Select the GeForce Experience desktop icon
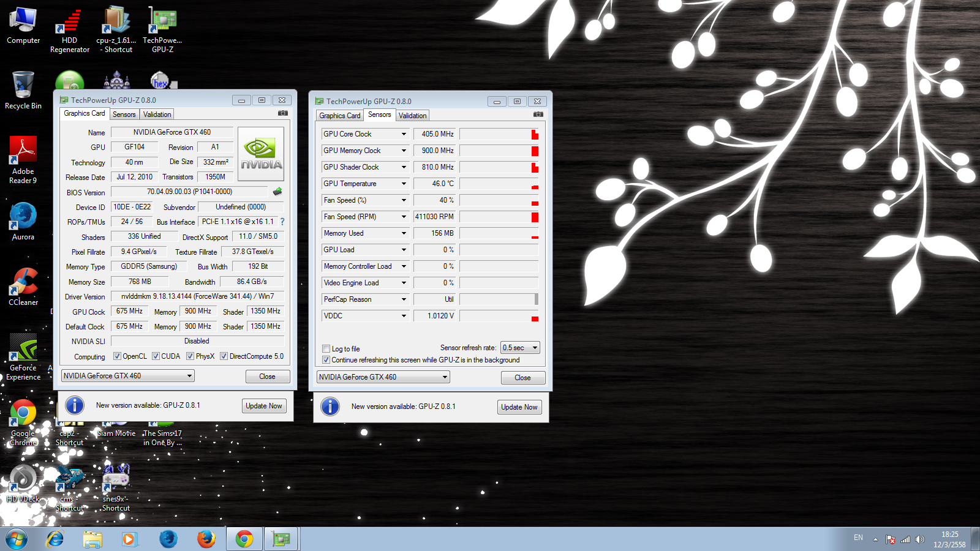980x551 pixels. pos(23,358)
